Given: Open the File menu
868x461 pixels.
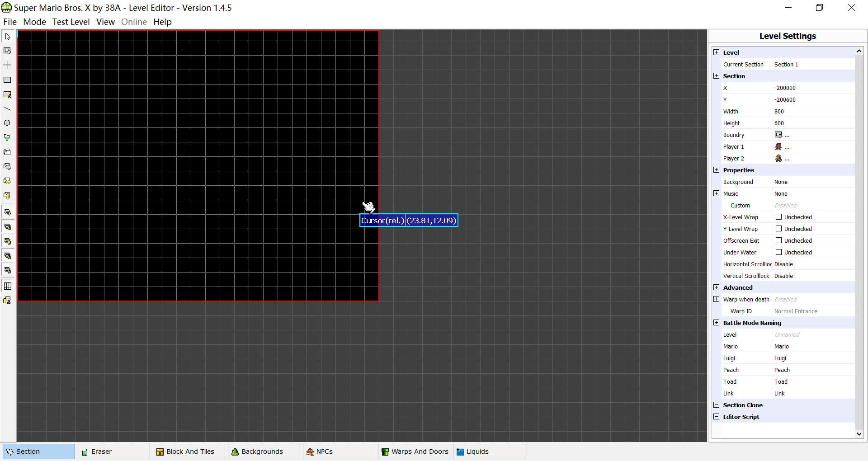Looking at the screenshot, I should pyautogui.click(x=10, y=22).
